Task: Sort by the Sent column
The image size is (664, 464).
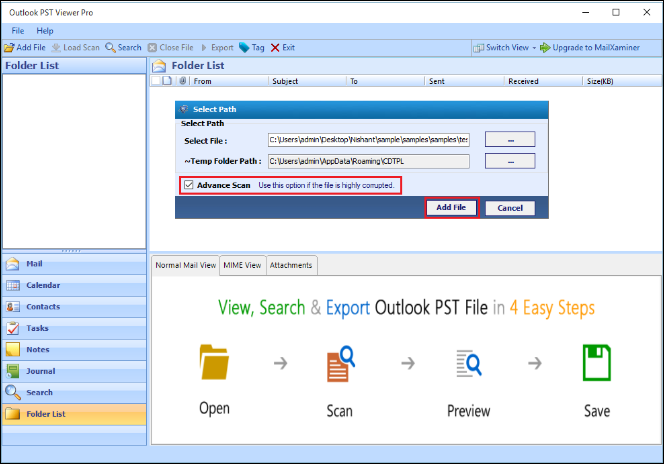Action: click(x=465, y=81)
